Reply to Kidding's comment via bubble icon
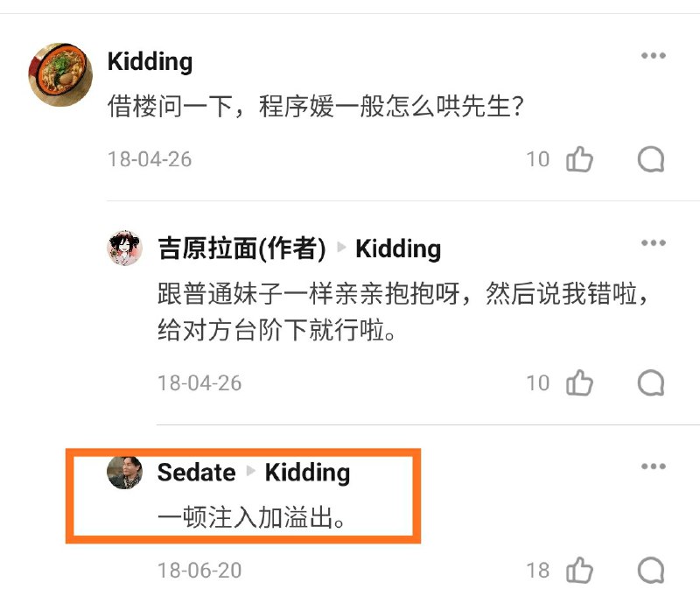This screenshot has height=610, width=700. (651, 159)
